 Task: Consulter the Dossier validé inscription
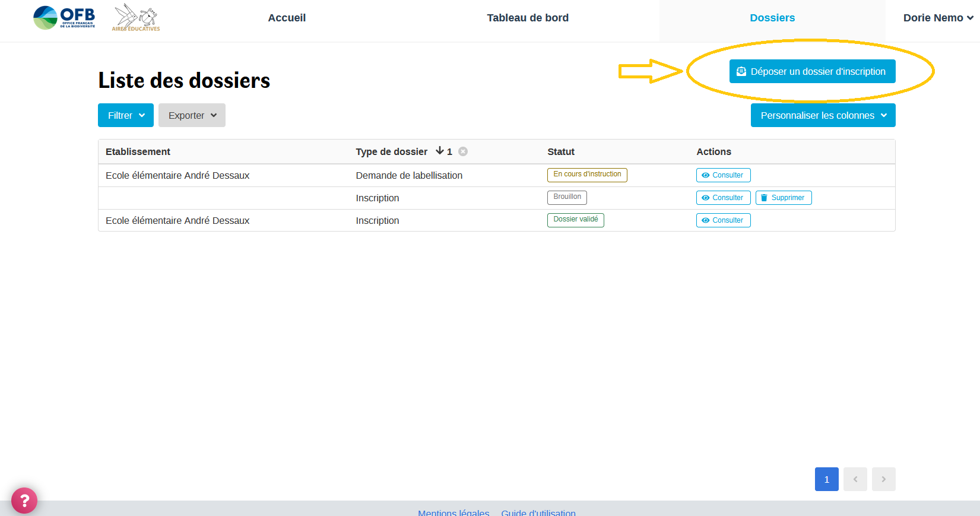click(x=723, y=220)
